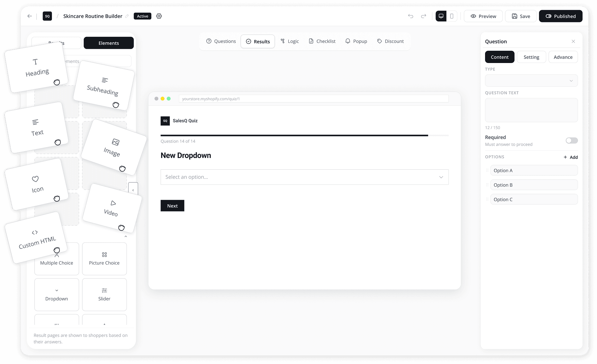This screenshot has height=364, width=597.
Task: Go back using the left arrow icon
Action: pos(30,16)
